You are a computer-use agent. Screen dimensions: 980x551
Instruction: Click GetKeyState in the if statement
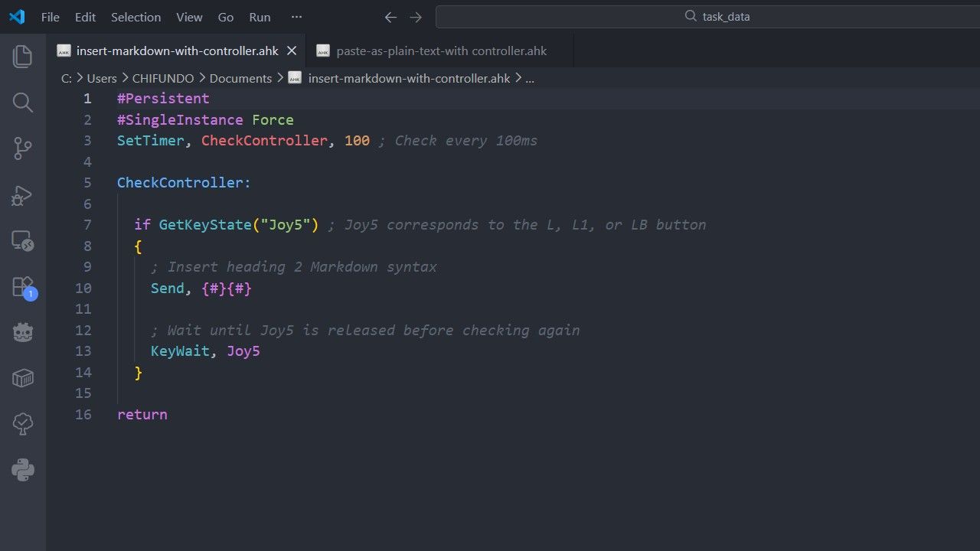pos(205,225)
